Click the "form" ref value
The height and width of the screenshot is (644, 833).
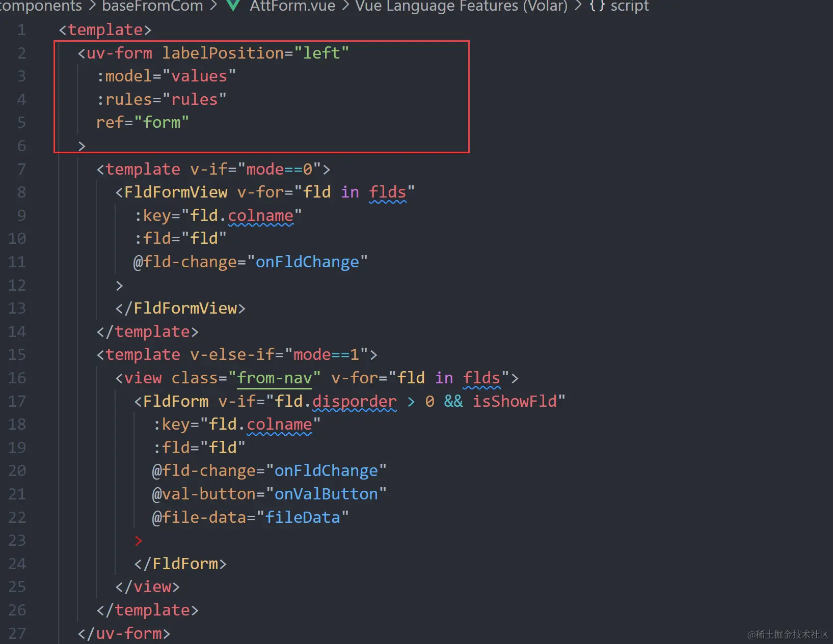(162, 123)
